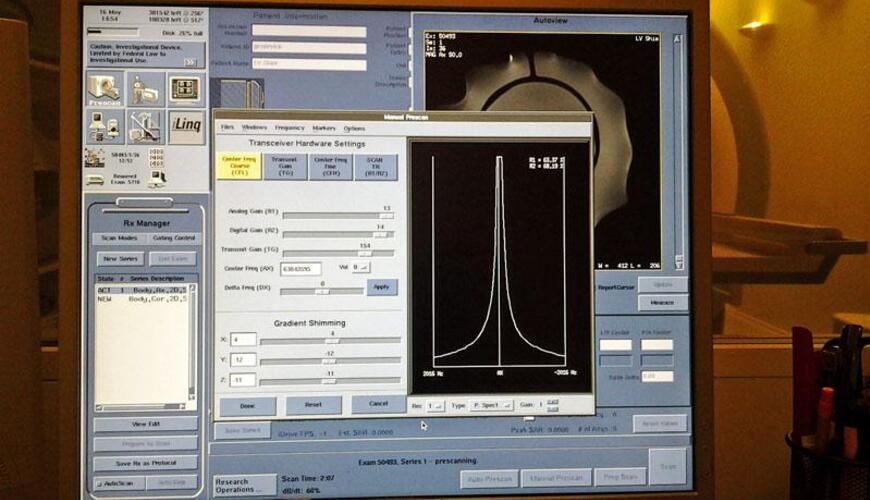Screen dimensions: 870x500
Task: Click the series list vertical scrollbar
Action: [192, 342]
